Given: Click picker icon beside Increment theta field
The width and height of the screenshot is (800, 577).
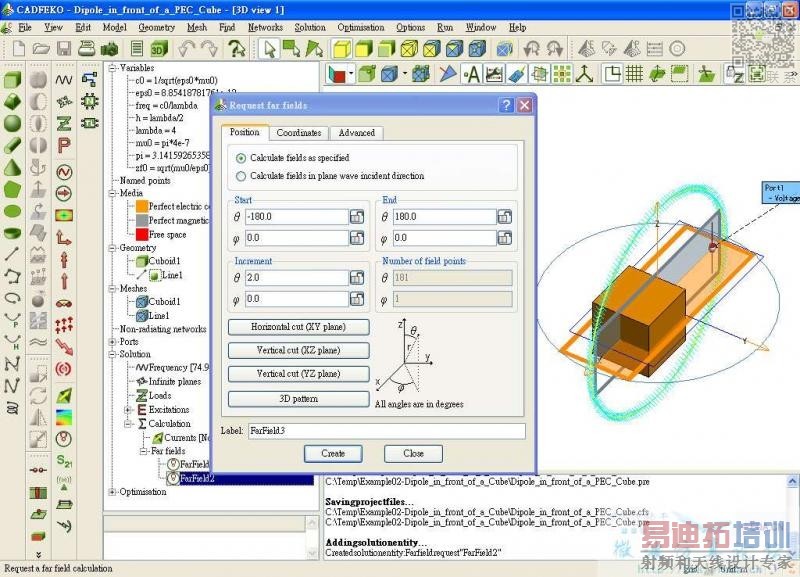Looking at the screenshot, I should click(357, 278).
